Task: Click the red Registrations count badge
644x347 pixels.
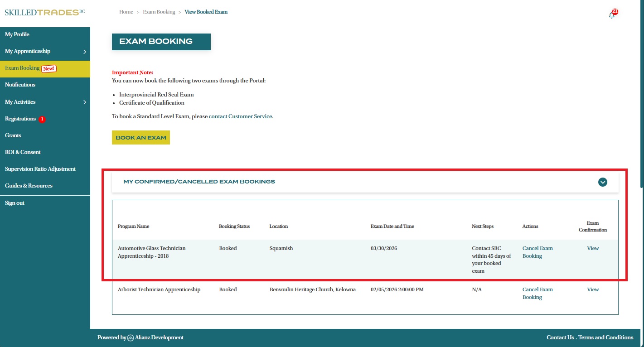Action: tap(42, 119)
